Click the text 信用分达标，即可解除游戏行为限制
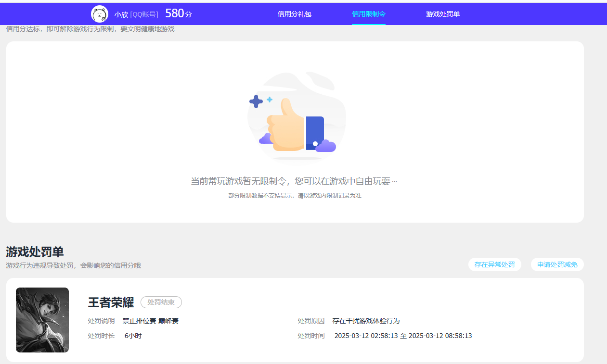 point(60,29)
